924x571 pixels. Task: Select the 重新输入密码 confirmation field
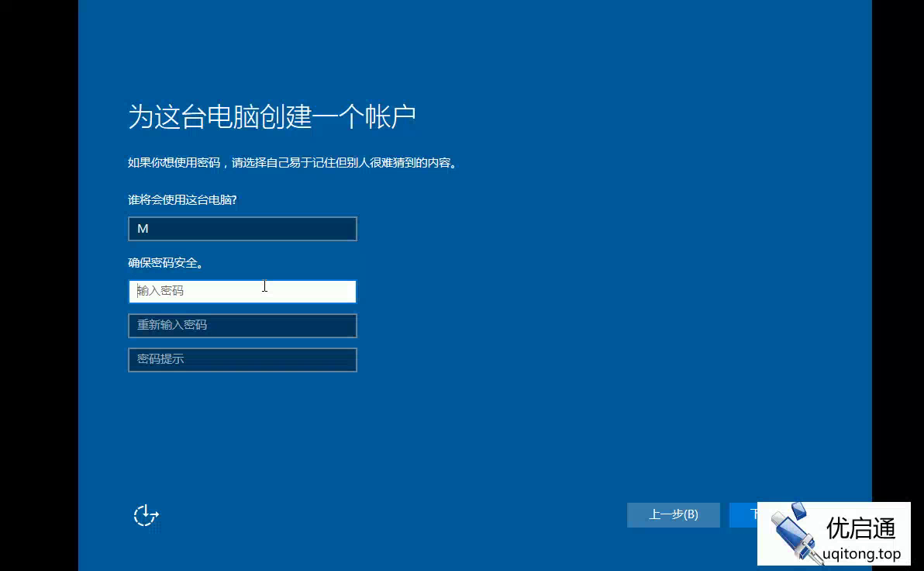click(242, 325)
